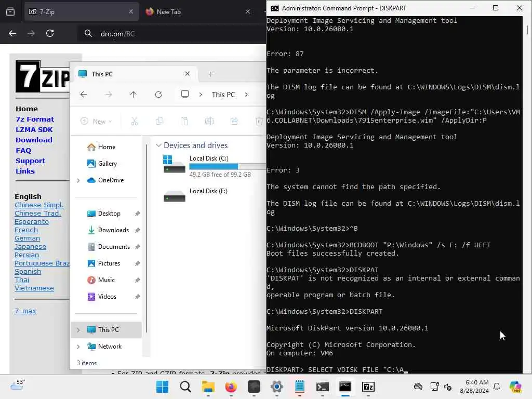This screenshot has height=399, width=532.
Task: Reload the browser page
Action: pos(50,33)
